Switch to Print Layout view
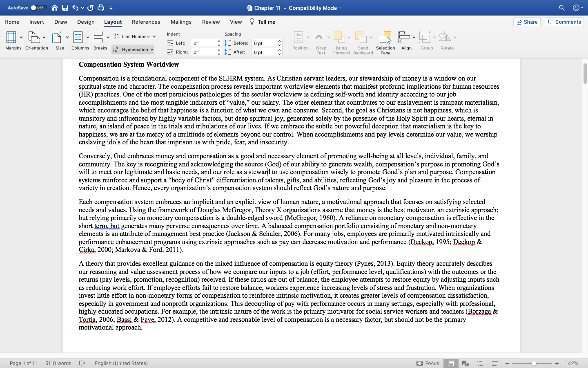Viewport: 588px width, 368px height. 451,363
